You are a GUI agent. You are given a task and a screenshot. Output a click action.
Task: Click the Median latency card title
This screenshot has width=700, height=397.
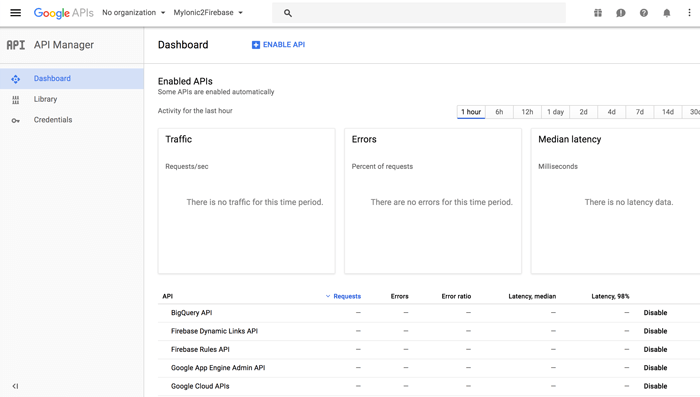(x=570, y=139)
